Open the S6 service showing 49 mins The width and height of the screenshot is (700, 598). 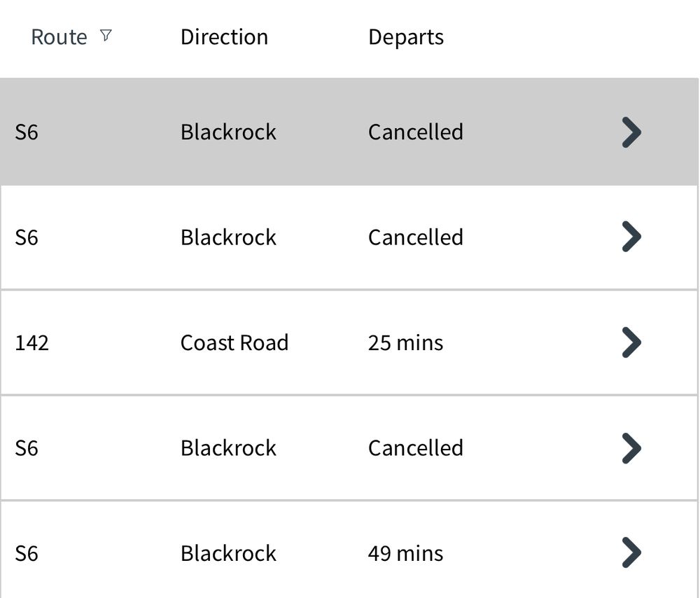pos(315,553)
